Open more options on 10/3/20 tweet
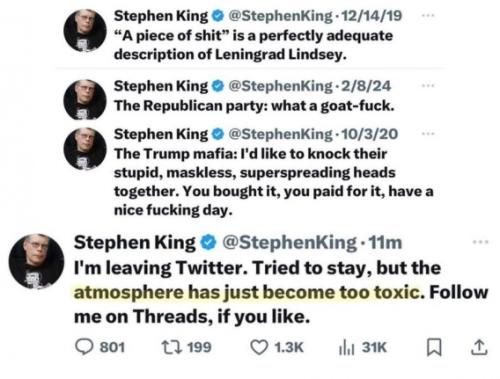500x379 pixels. pos(428,134)
